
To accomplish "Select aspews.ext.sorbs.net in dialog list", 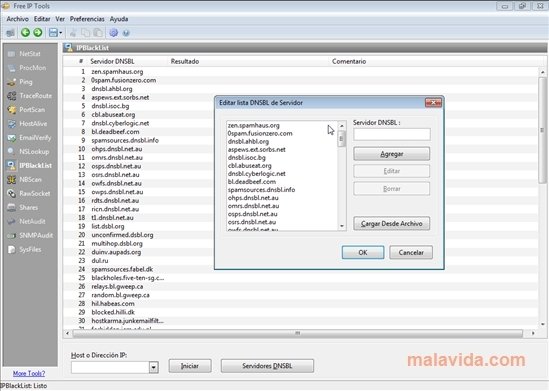I will pyautogui.click(x=257, y=149).
